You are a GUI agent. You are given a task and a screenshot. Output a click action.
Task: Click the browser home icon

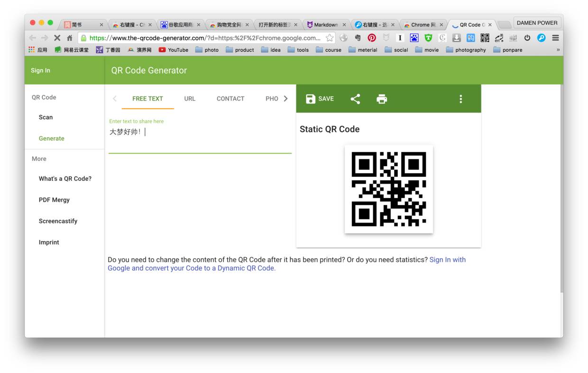tap(70, 38)
